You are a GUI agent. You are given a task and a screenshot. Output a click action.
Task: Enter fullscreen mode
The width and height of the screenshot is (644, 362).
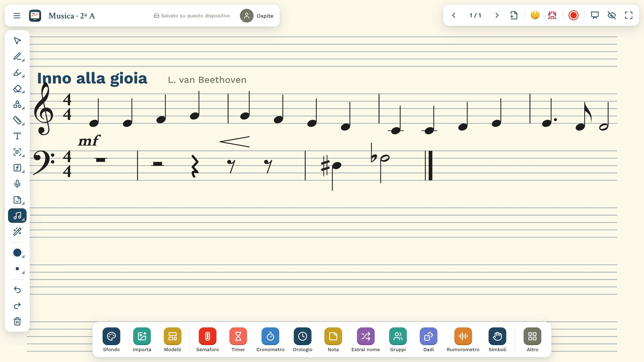coord(629,15)
